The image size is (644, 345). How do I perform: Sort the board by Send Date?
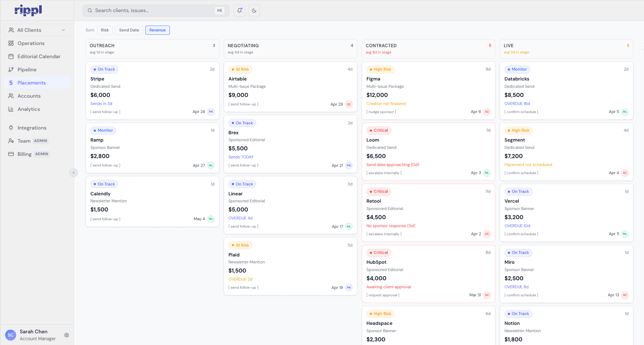pyautogui.click(x=129, y=30)
